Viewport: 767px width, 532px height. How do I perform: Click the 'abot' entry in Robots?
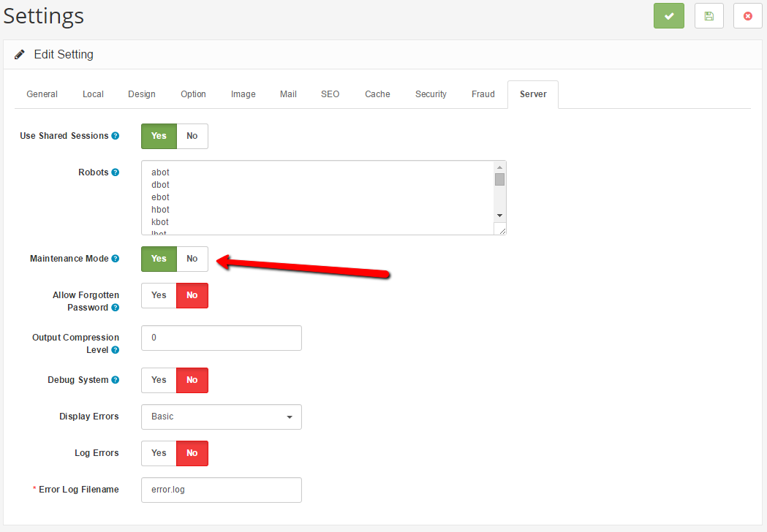click(x=160, y=172)
